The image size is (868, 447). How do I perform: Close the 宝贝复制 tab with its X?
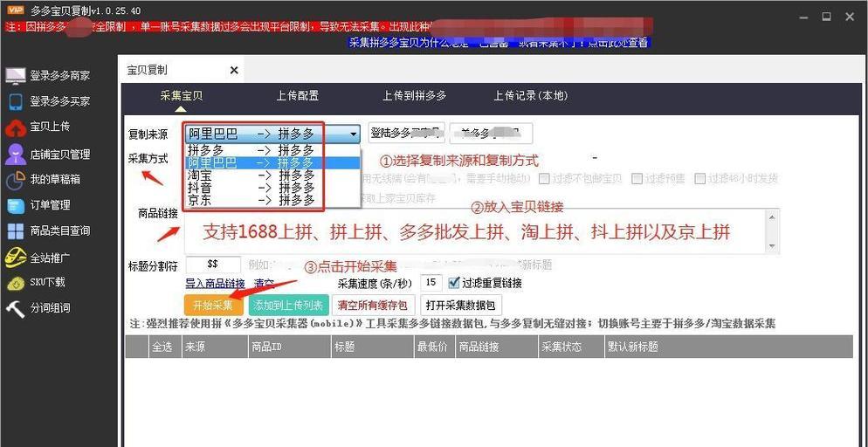click(x=234, y=70)
